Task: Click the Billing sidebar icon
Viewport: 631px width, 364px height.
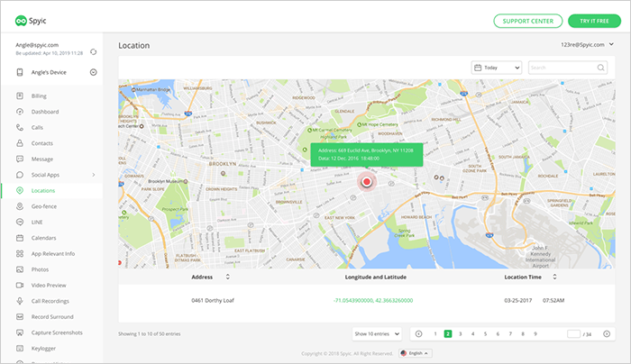Action: coord(20,96)
